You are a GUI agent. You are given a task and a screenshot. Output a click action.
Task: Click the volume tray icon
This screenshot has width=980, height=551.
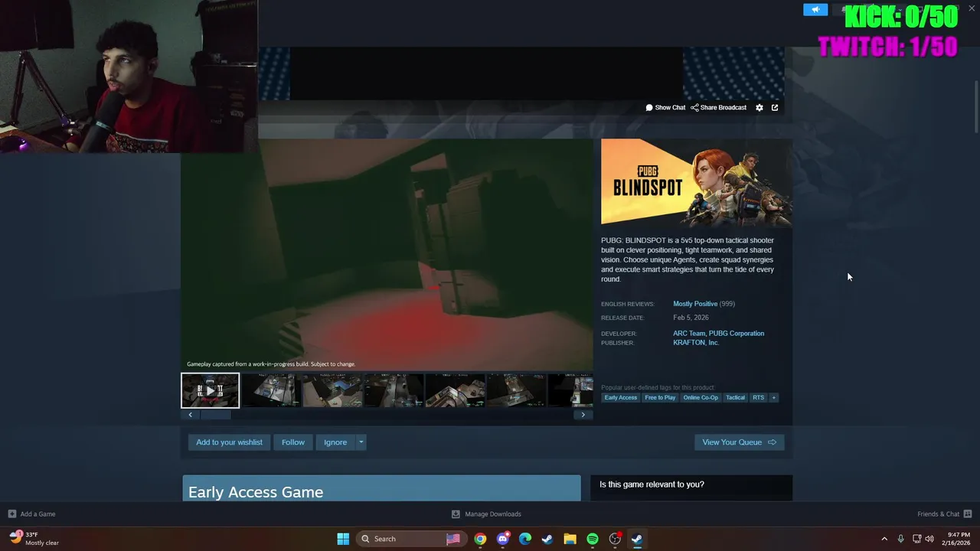point(929,539)
